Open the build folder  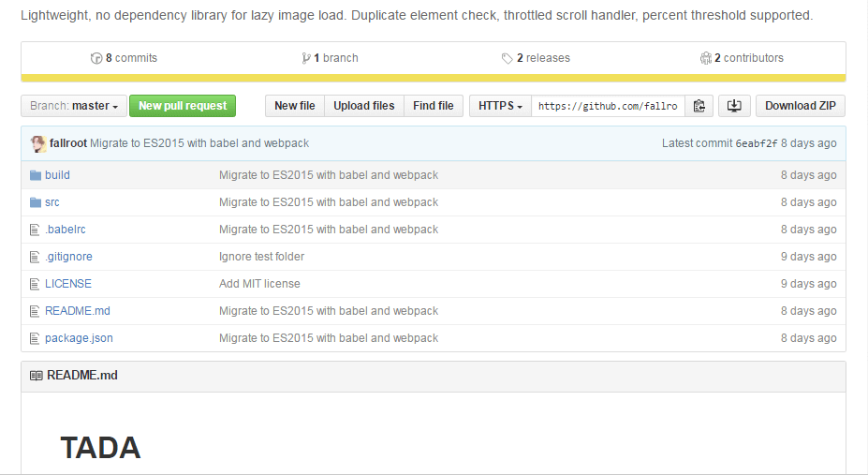(x=57, y=175)
